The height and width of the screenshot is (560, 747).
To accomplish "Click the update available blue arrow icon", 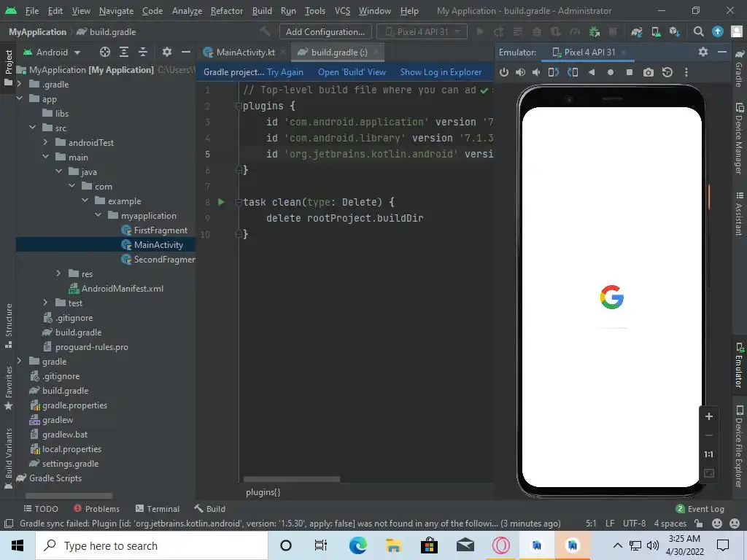I will 718,32.
